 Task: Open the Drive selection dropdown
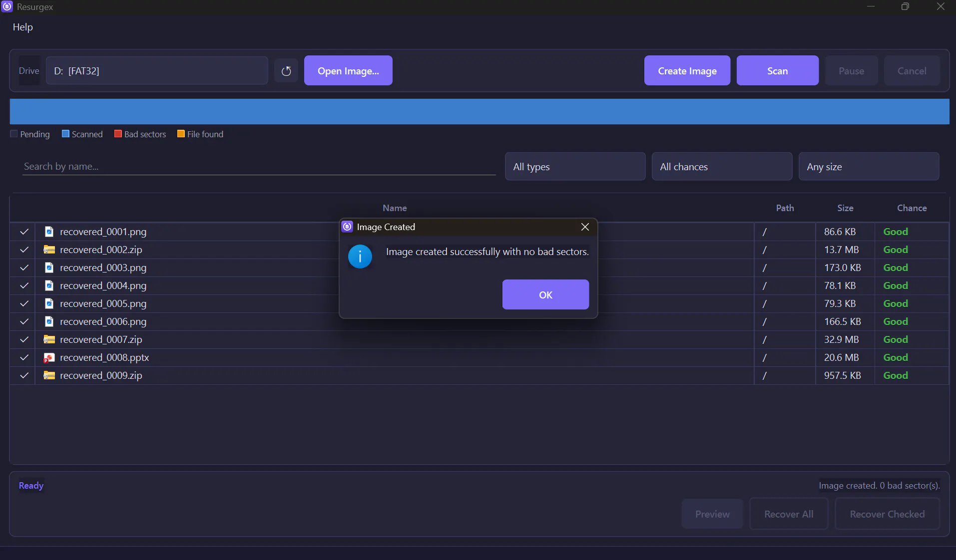point(157,71)
